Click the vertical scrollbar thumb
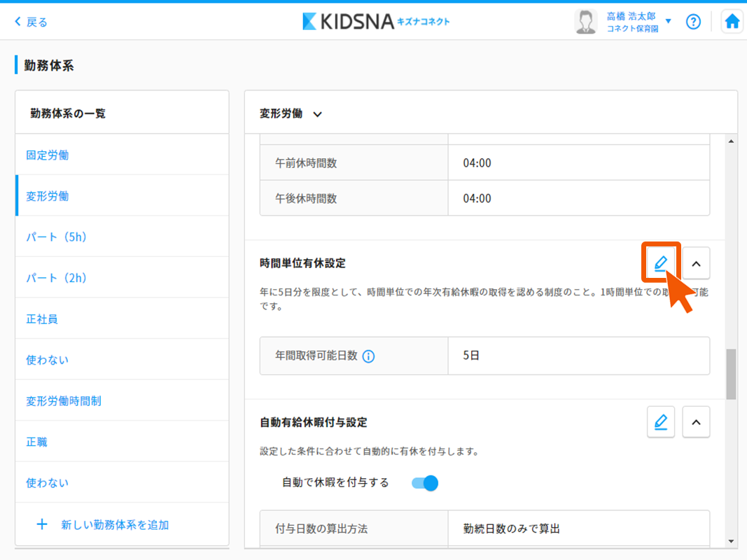The height and width of the screenshot is (560, 747). [x=731, y=374]
